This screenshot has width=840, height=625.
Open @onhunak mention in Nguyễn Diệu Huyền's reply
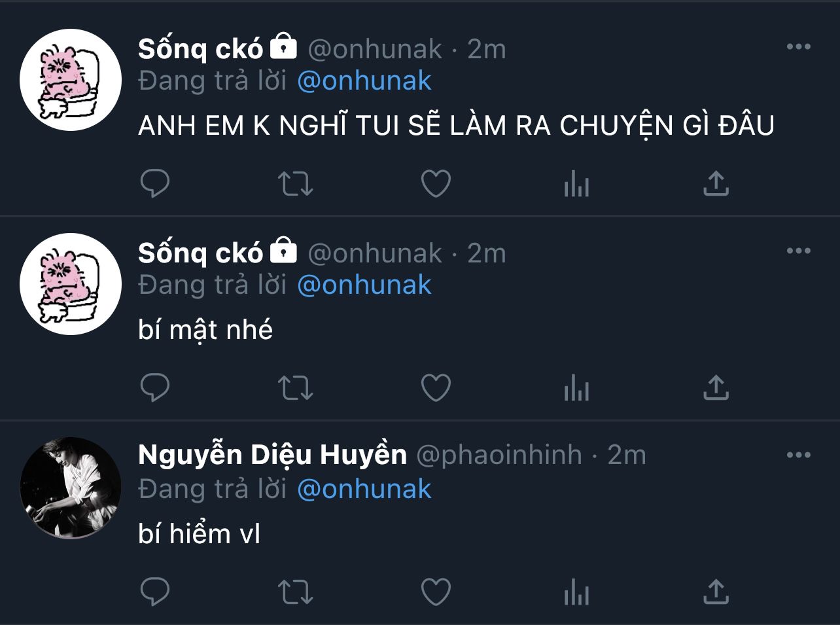pos(364,490)
